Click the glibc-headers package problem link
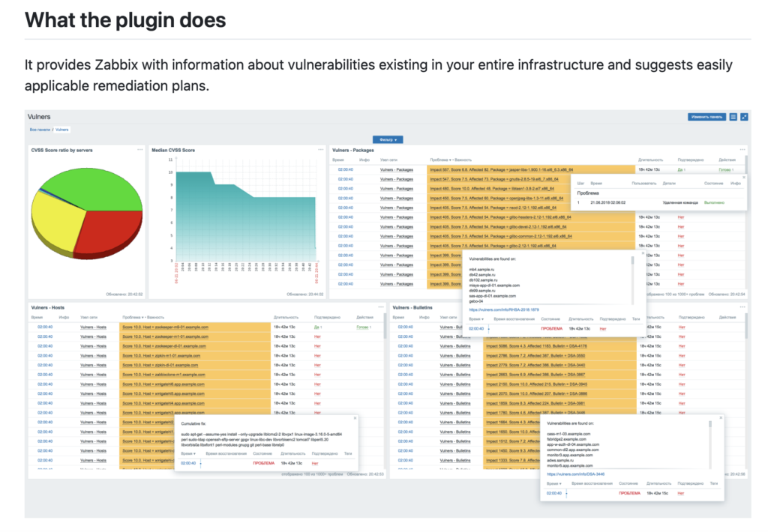 coord(500,217)
